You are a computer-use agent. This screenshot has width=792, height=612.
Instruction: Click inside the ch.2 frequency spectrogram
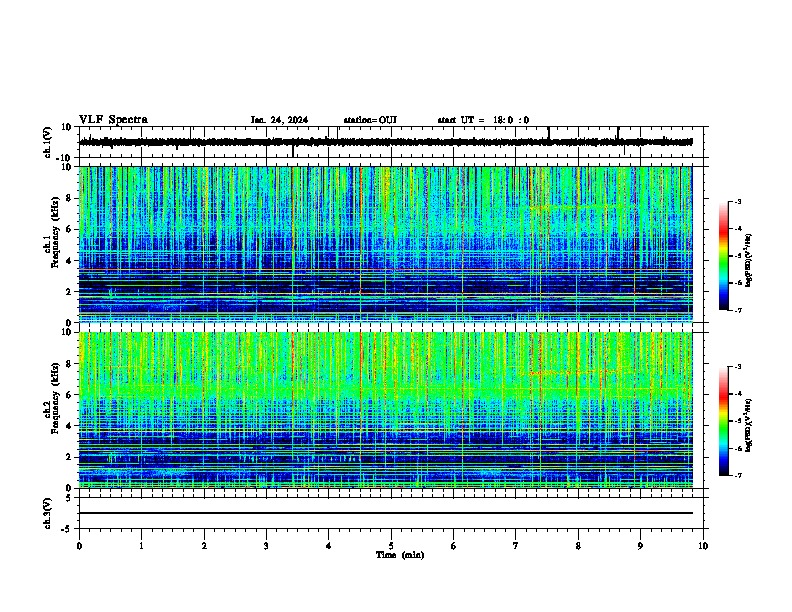(386, 410)
